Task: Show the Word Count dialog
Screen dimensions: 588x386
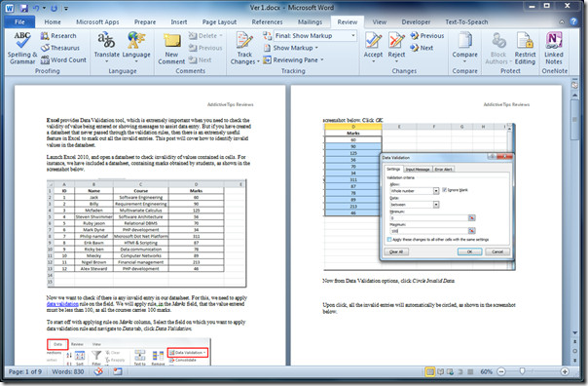Action: (63, 59)
